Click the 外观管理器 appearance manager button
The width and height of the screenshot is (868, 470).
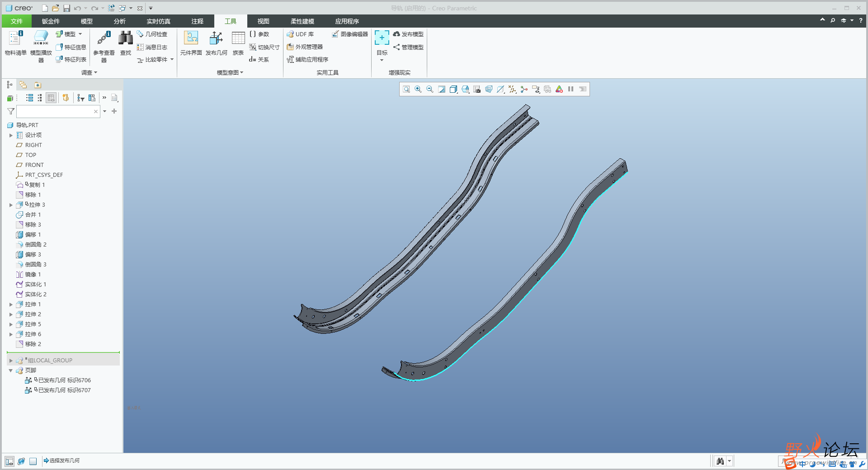[x=305, y=47]
